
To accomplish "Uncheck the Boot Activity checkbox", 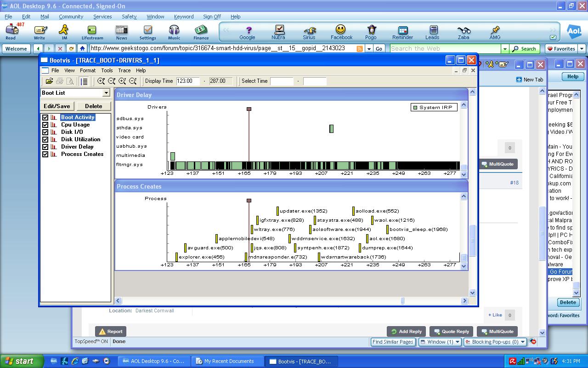I will pyautogui.click(x=45, y=117).
